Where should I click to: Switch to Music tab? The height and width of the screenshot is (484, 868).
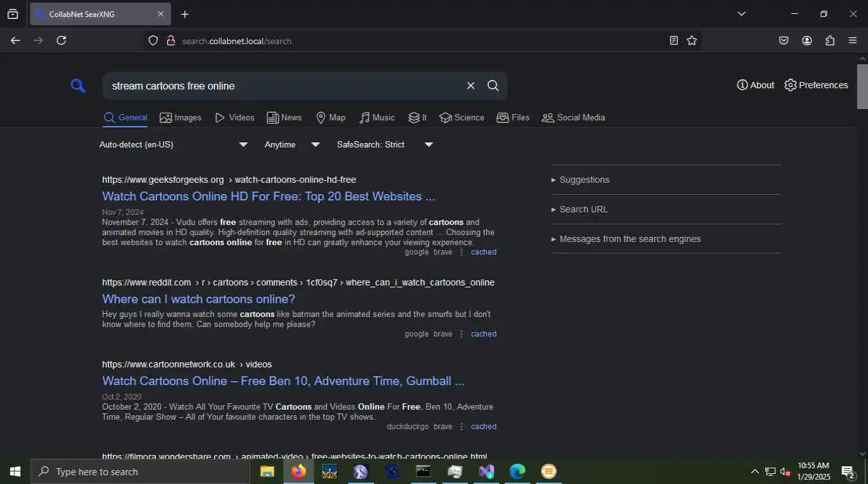377,117
